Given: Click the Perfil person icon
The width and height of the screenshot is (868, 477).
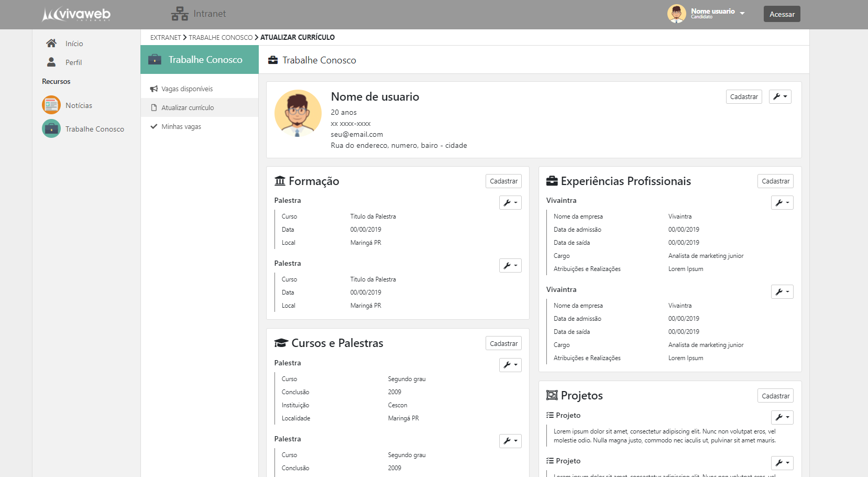Looking at the screenshot, I should click(51, 62).
